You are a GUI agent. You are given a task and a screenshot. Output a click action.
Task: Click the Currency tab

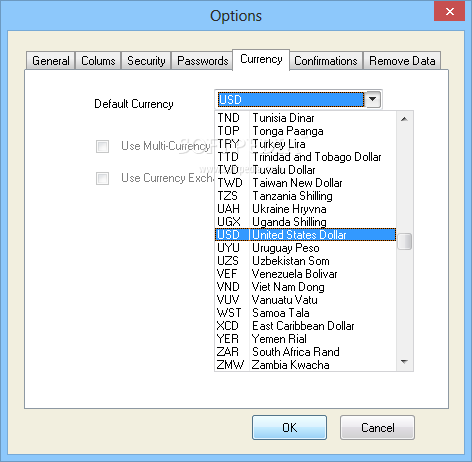[261, 59]
